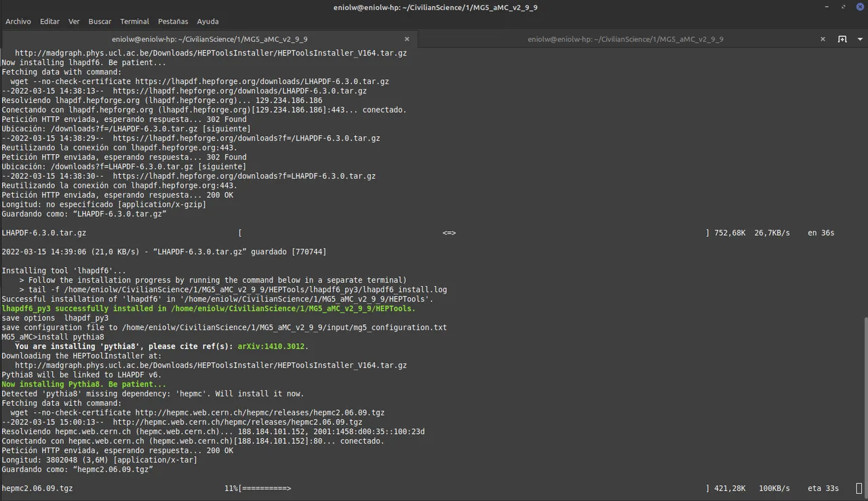Click the 'eta 33s' remaining time value
This screenshot has height=501, width=868.
point(823,489)
